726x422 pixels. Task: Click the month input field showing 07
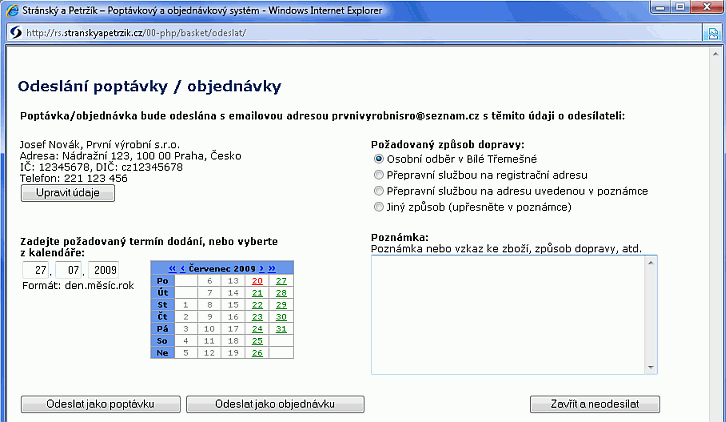(x=69, y=270)
